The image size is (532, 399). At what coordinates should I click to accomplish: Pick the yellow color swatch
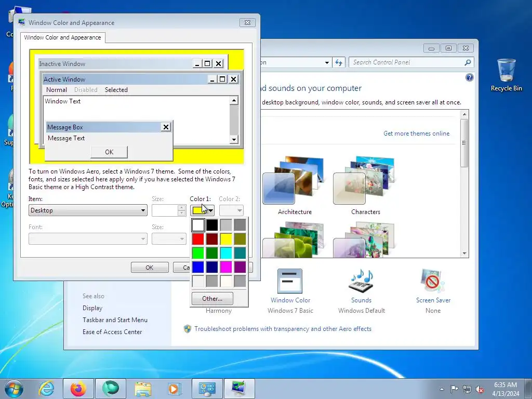point(226,239)
